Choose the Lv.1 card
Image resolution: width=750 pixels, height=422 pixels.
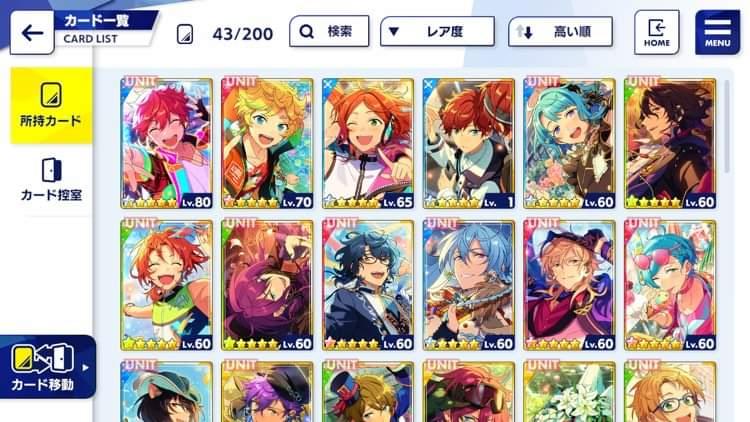(469, 144)
